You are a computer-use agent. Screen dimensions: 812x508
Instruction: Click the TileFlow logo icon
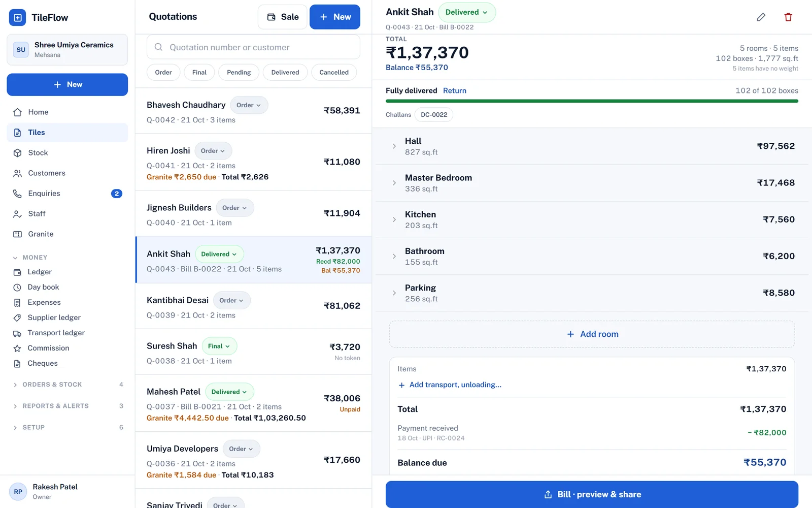(x=18, y=18)
